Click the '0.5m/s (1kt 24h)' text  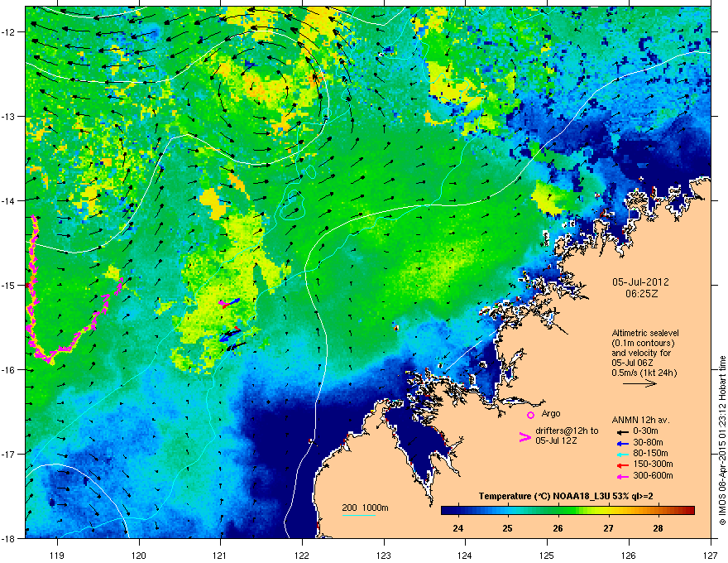pos(644,373)
